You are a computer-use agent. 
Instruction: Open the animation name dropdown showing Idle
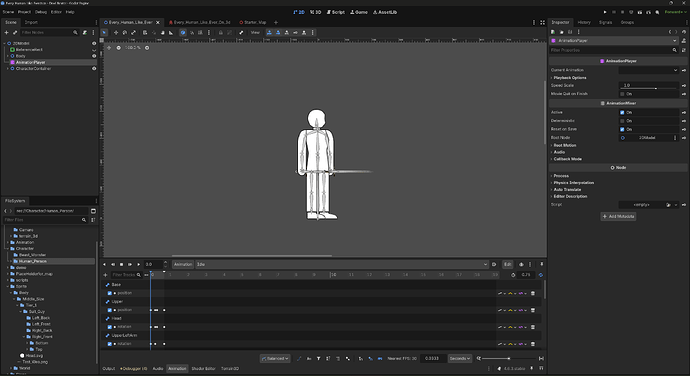click(x=342, y=264)
